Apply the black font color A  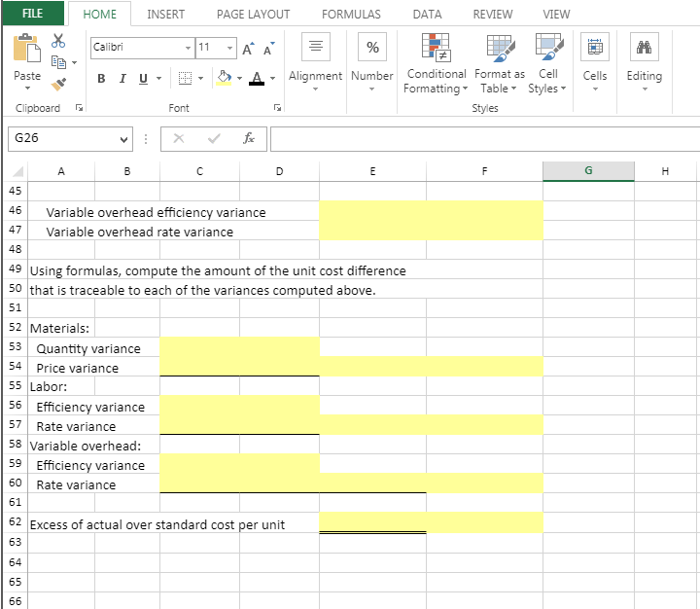coord(257,78)
